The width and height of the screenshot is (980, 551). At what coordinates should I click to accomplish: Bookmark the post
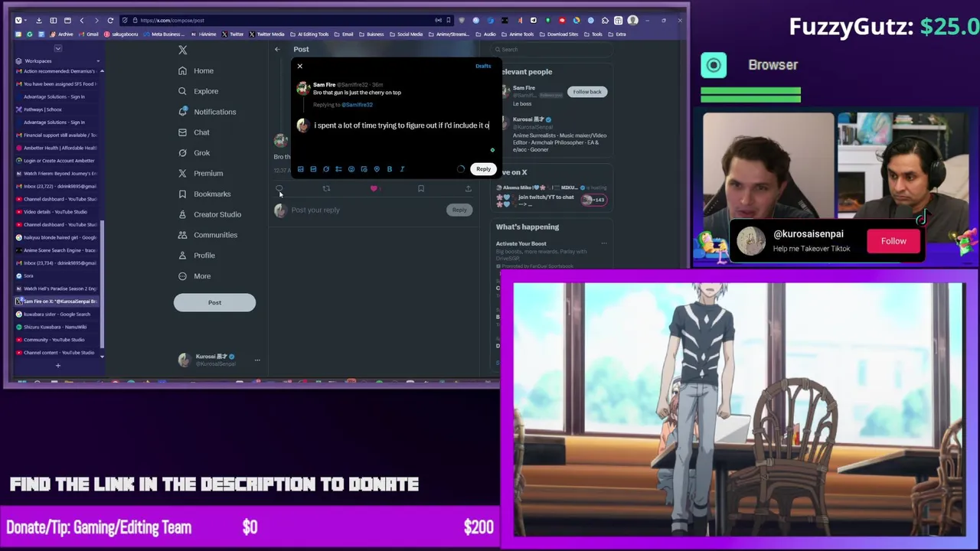coord(420,188)
